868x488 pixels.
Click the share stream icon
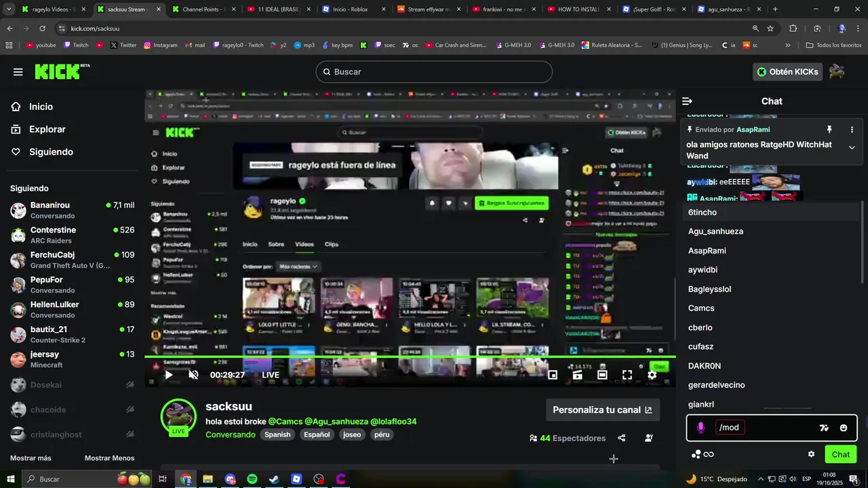[x=622, y=439]
